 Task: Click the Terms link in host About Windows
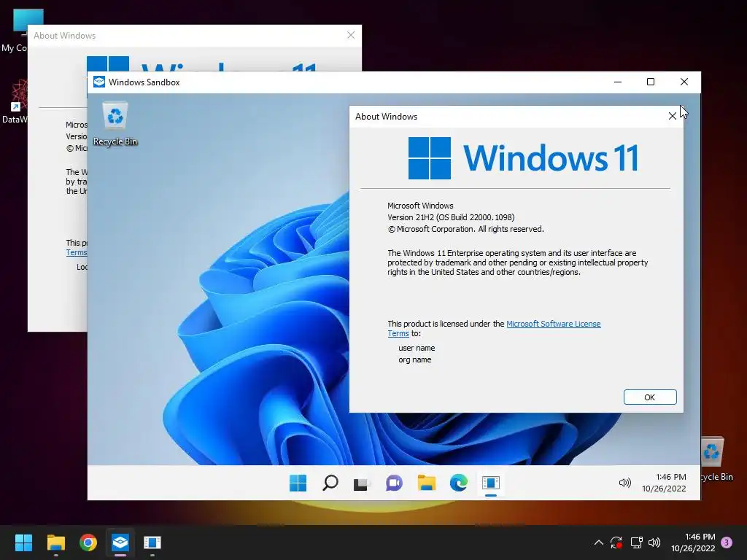(77, 252)
